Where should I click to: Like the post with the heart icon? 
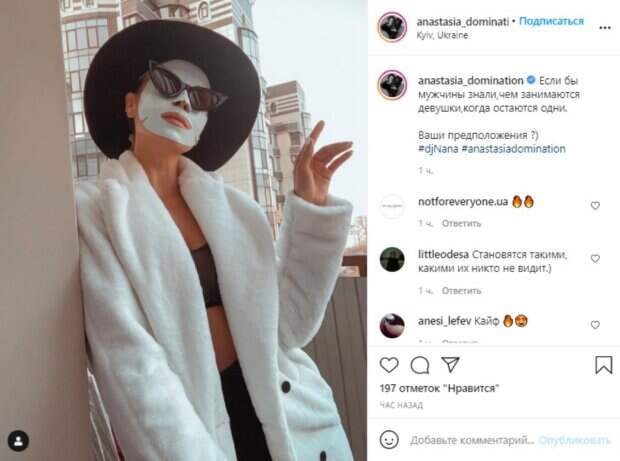point(389,365)
